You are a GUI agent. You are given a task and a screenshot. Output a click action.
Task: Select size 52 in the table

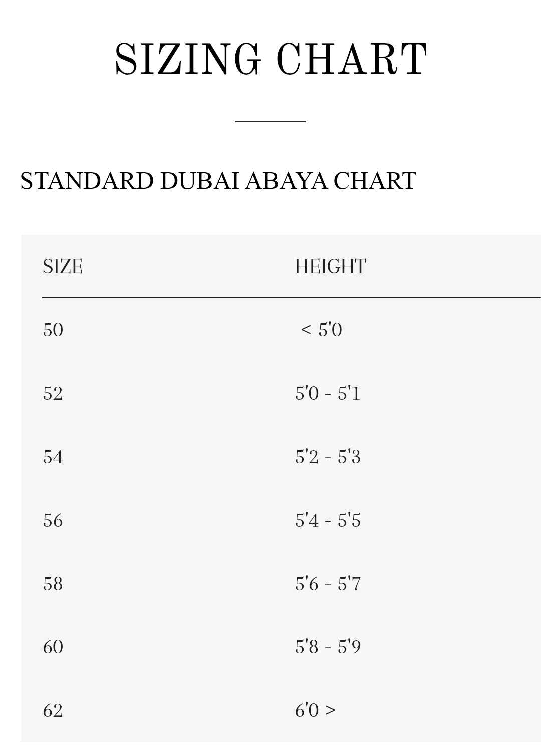pyautogui.click(x=53, y=393)
